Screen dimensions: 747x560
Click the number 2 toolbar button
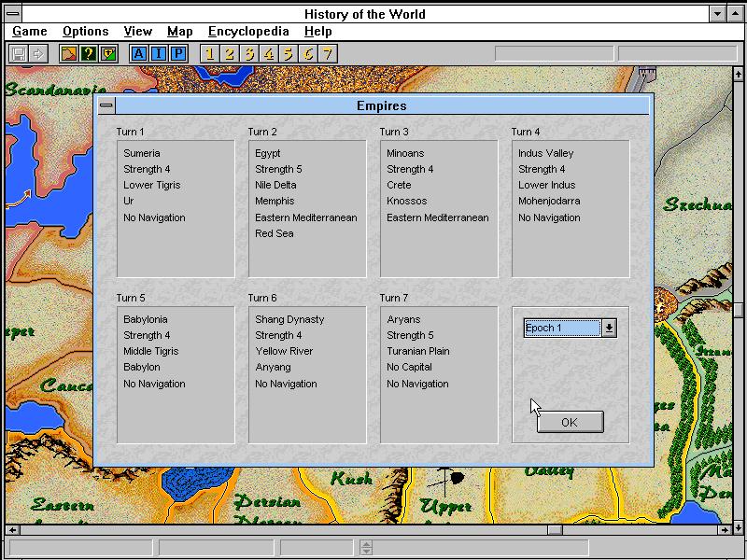click(230, 54)
